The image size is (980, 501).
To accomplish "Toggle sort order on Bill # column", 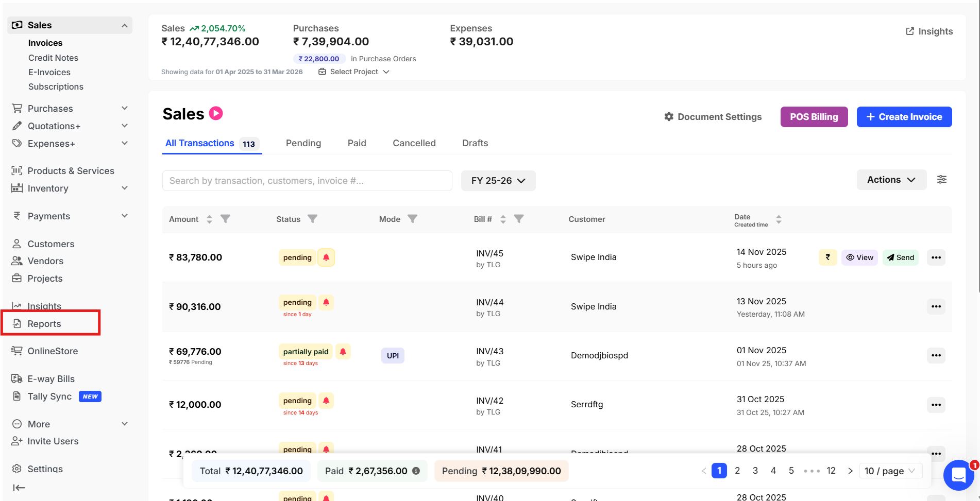I will (503, 219).
